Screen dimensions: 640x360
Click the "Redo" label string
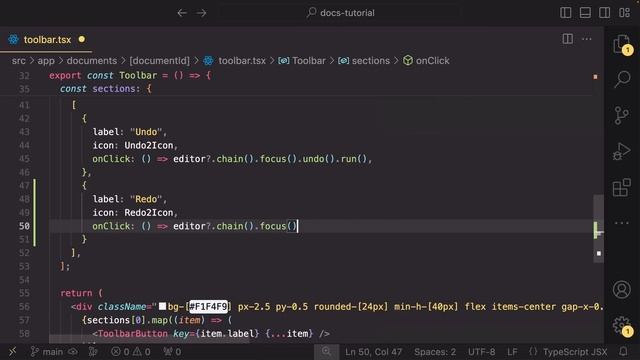tap(146, 199)
